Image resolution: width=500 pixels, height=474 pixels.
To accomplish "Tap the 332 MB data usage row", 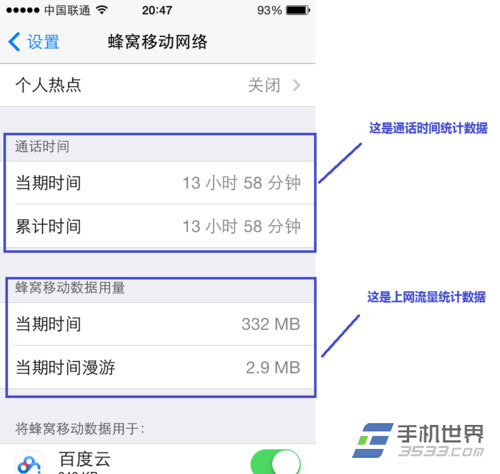I will coord(158,324).
